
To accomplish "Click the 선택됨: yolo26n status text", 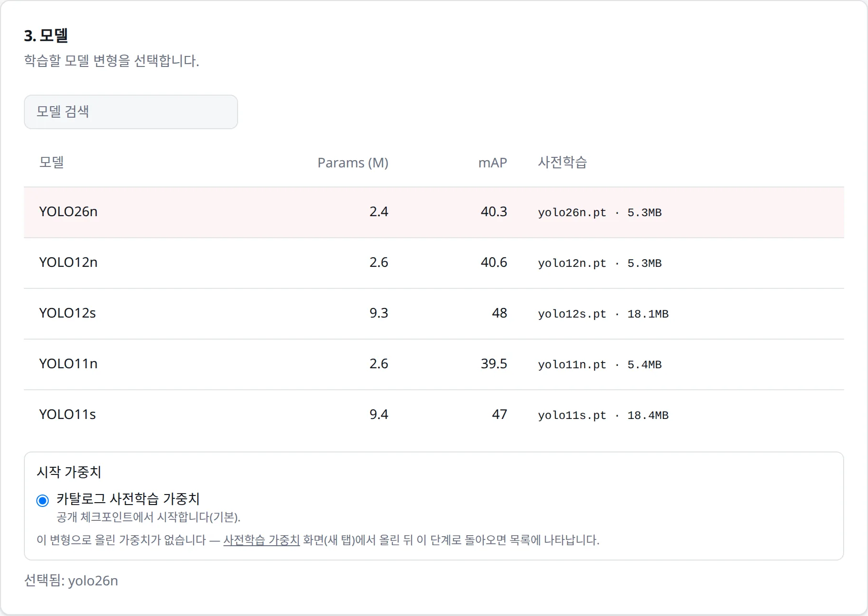I will 71,581.
